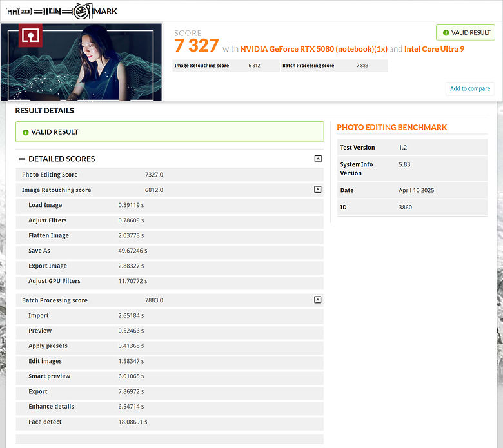Click the Date April 10 2025 row
Image resolution: width=503 pixels, height=448 pixels.
(x=412, y=191)
